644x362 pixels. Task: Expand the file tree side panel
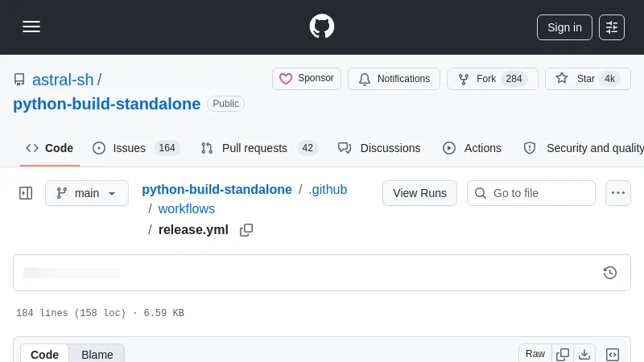point(26,193)
